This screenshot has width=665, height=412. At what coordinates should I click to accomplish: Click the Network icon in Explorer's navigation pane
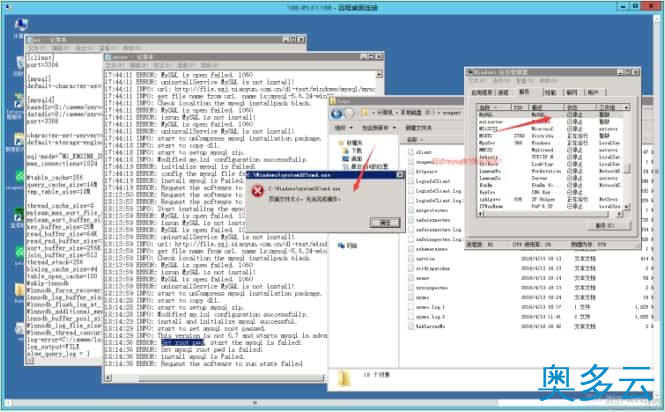(x=341, y=245)
